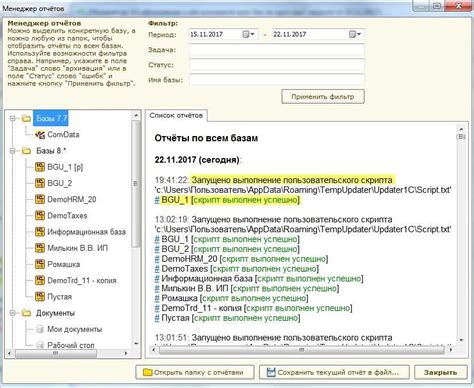
Task: Click the report list horizontal scrollbar
Action: [x=302, y=350]
